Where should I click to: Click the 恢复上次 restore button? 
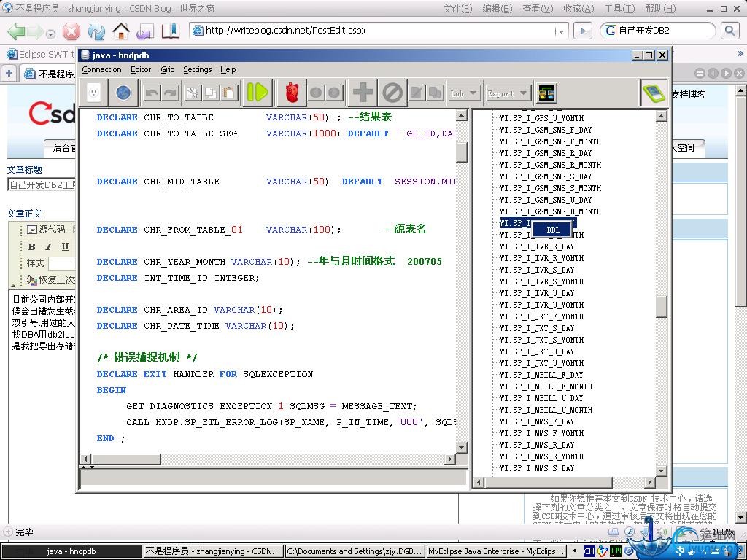pos(50,279)
